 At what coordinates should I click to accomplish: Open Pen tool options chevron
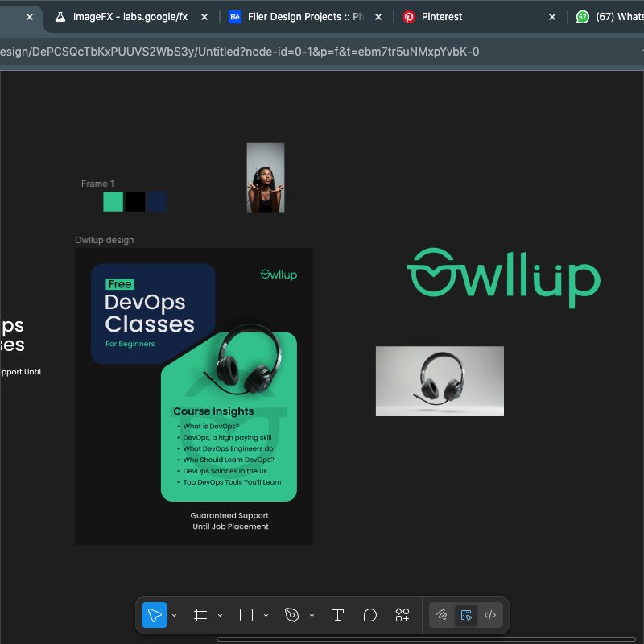pos(312,615)
